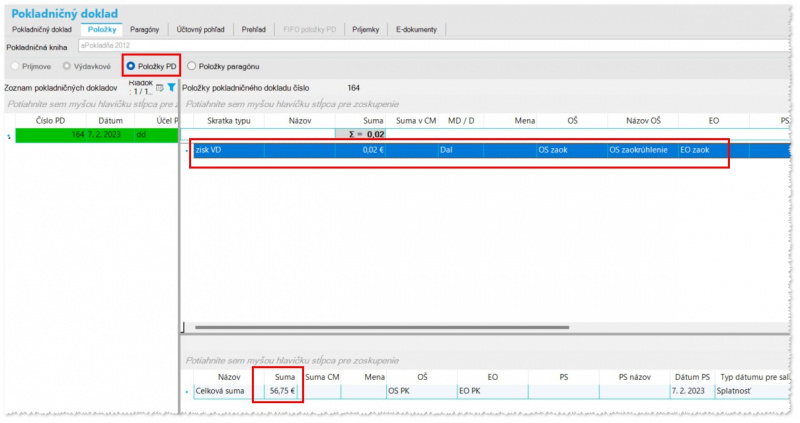Click the 'EO zaok' cell
Image resolution: width=800 pixels, height=423 pixels.
(714, 151)
